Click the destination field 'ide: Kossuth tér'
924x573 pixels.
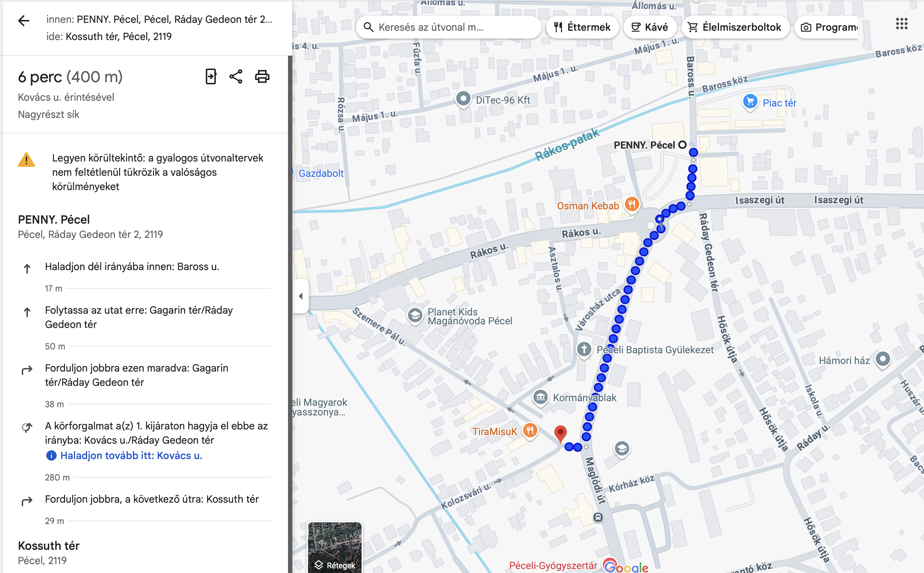[109, 36]
